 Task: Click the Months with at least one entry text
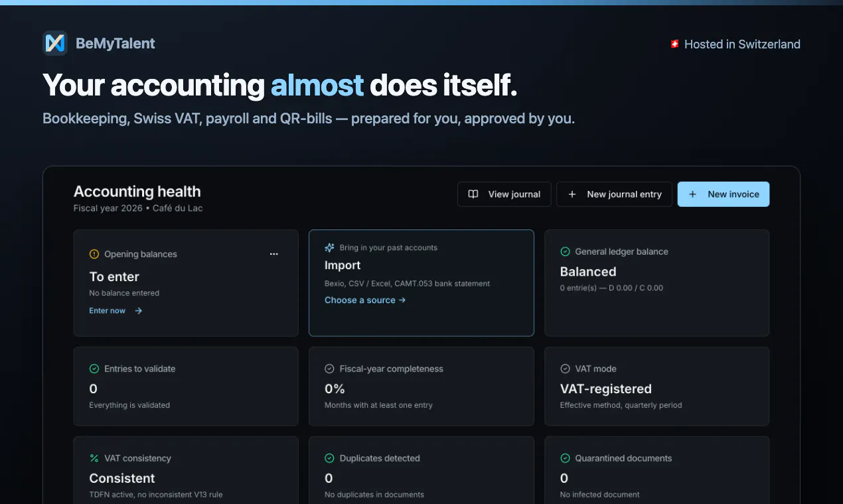pos(378,405)
